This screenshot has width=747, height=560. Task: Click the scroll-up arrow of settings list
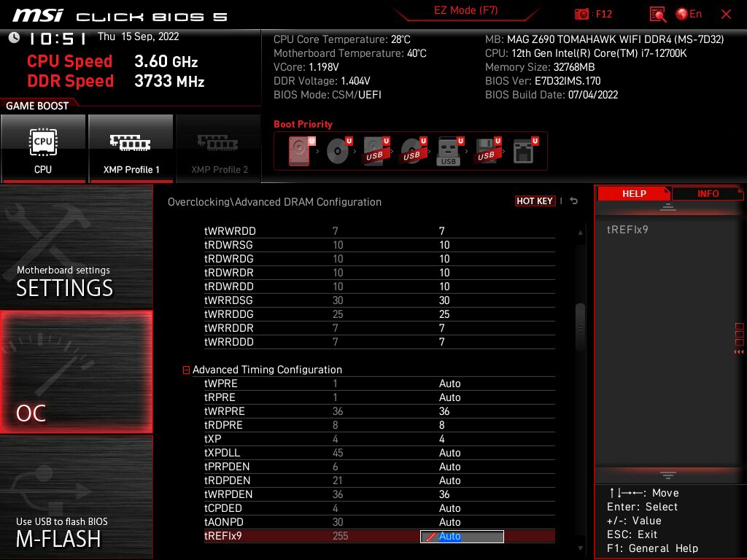coord(580,233)
